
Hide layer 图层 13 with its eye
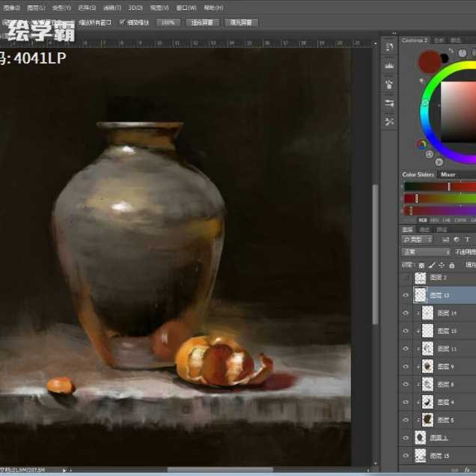406,295
